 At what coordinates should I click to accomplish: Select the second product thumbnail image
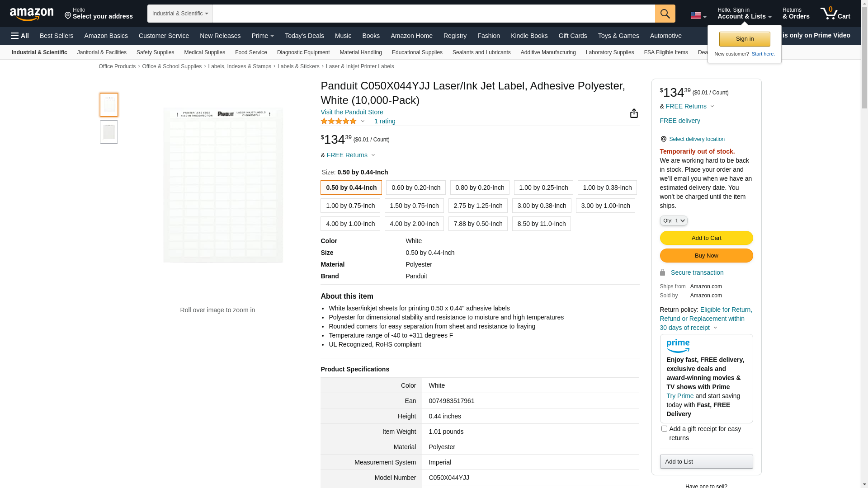tap(109, 132)
